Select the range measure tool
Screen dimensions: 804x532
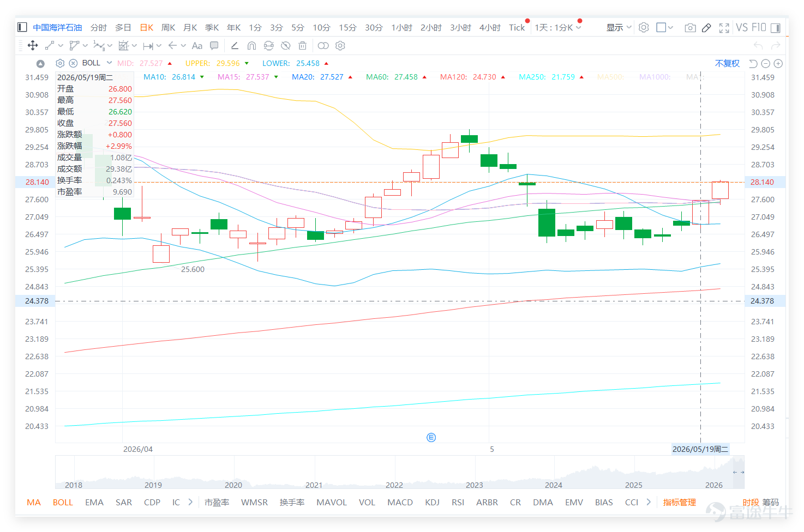click(148, 46)
